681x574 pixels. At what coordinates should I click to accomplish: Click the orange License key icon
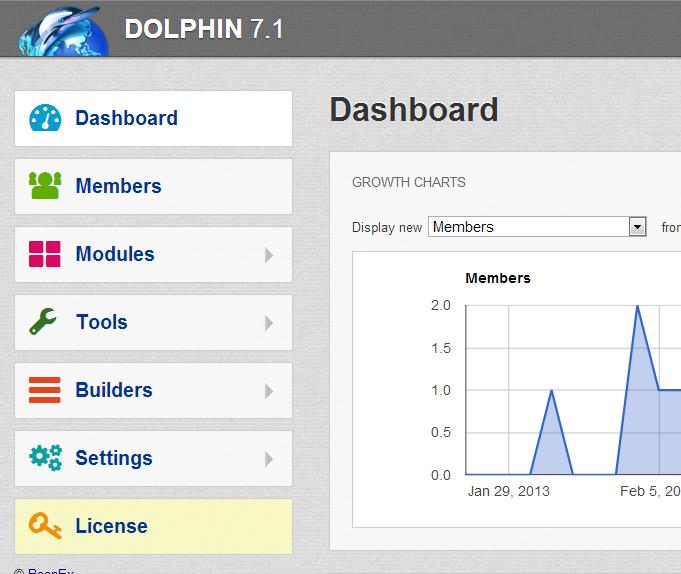tap(45, 526)
